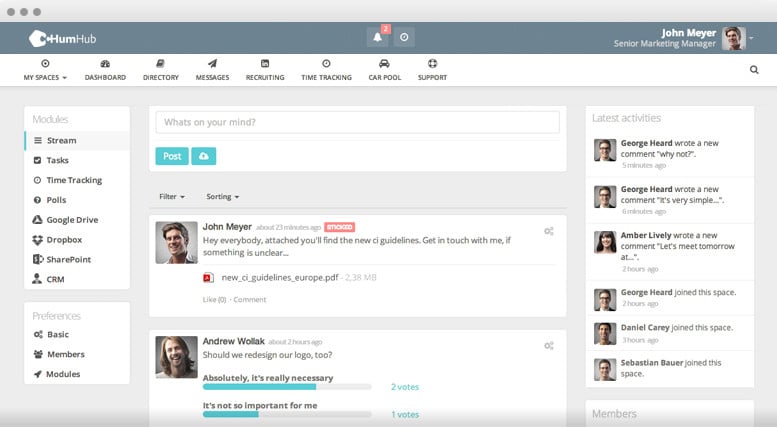The height and width of the screenshot is (427, 777).
Task: Click the Basic gears icon in Preferences
Action: point(38,334)
